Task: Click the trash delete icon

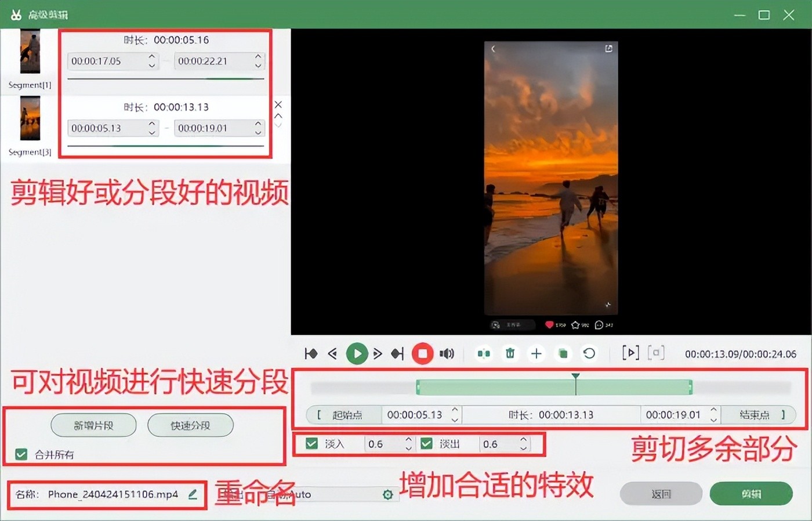Action: [510, 353]
